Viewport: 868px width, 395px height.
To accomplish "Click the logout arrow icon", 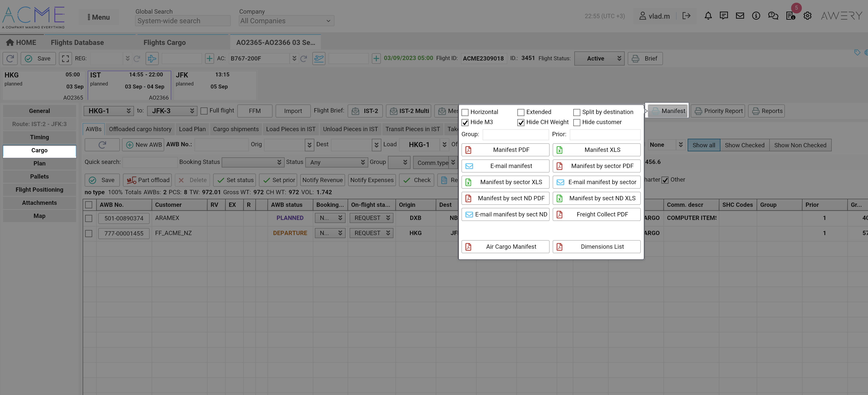I will (x=686, y=16).
